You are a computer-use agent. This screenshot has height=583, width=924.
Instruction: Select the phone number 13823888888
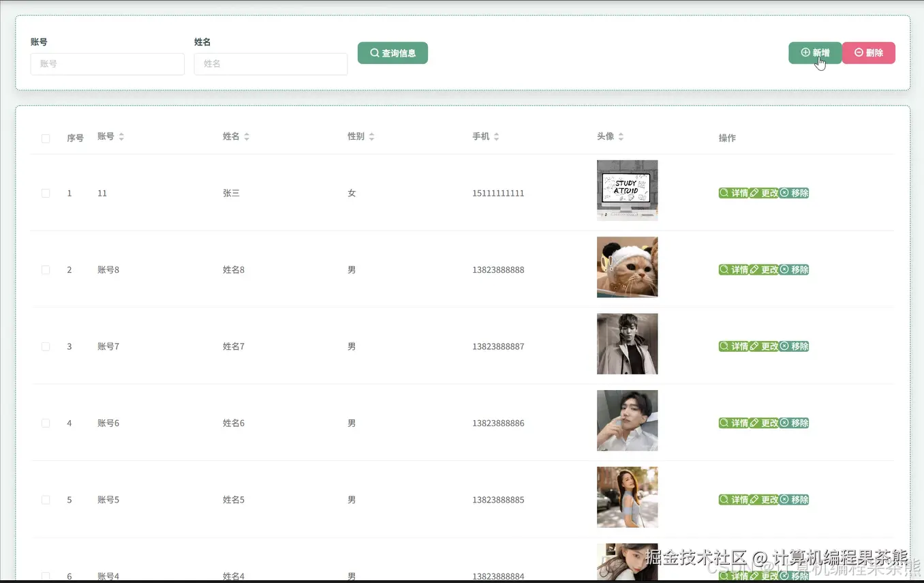coord(498,270)
